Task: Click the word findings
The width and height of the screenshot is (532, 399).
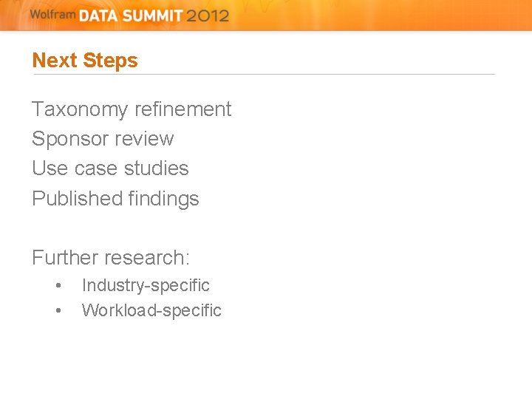Action: point(163,199)
